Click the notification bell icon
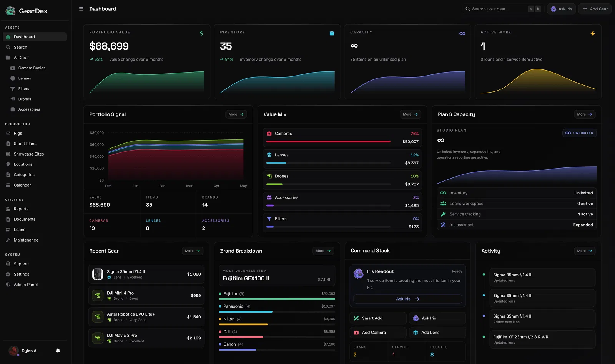615x364 pixels. pos(58,351)
